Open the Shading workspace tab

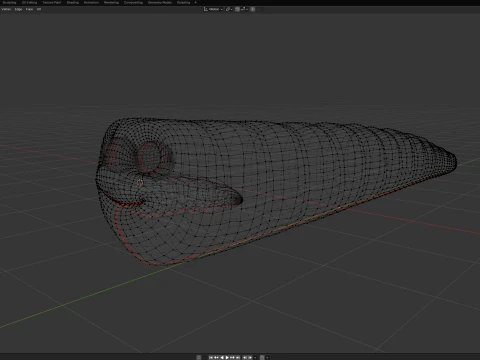(73, 2)
